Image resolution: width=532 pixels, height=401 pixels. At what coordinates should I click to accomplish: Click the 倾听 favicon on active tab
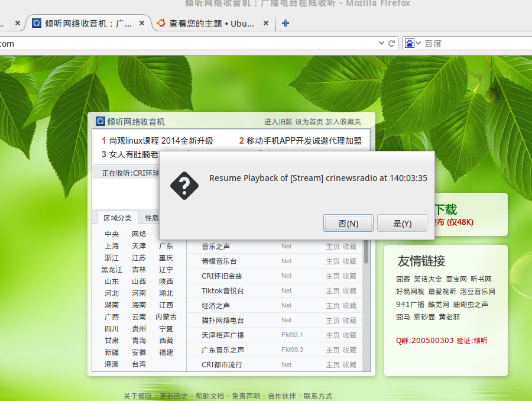37,22
